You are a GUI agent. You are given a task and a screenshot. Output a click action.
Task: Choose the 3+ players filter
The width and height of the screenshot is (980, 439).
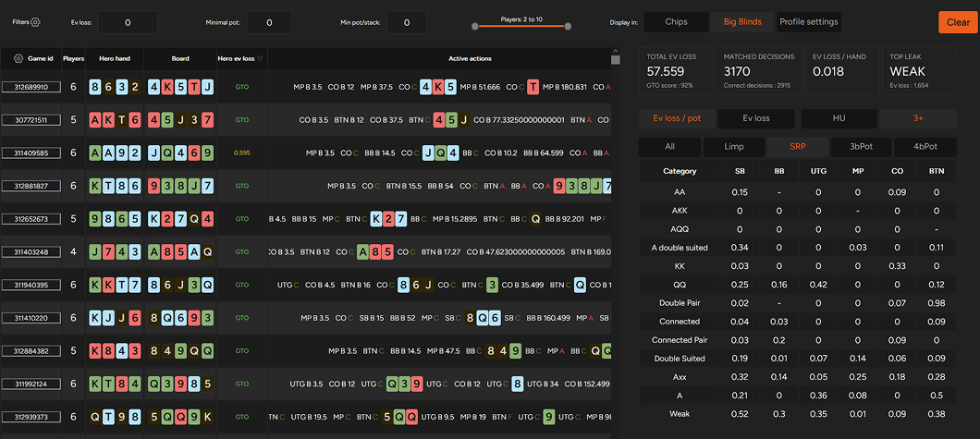(918, 118)
